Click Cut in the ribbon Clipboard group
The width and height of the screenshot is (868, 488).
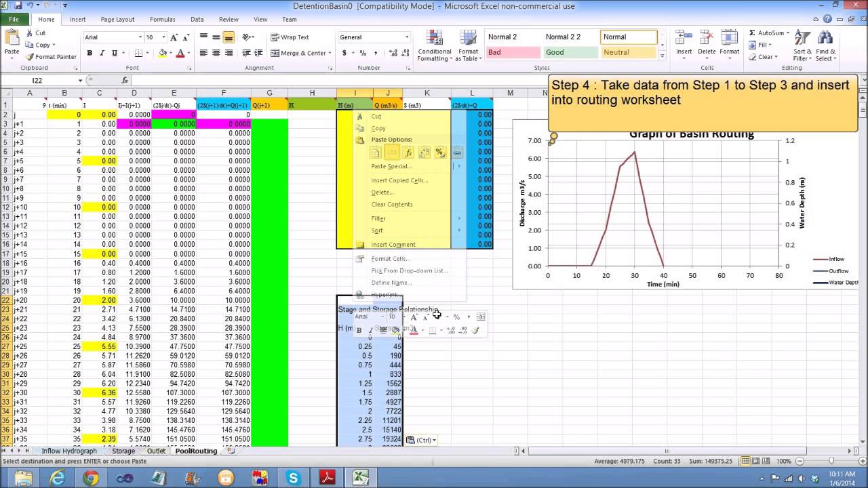36,33
